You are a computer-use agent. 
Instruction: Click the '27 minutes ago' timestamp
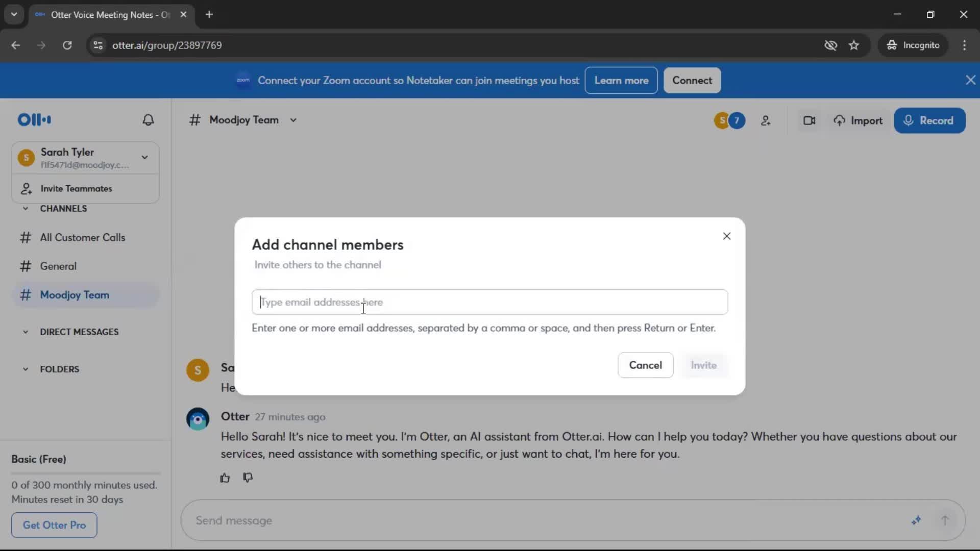tap(290, 417)
